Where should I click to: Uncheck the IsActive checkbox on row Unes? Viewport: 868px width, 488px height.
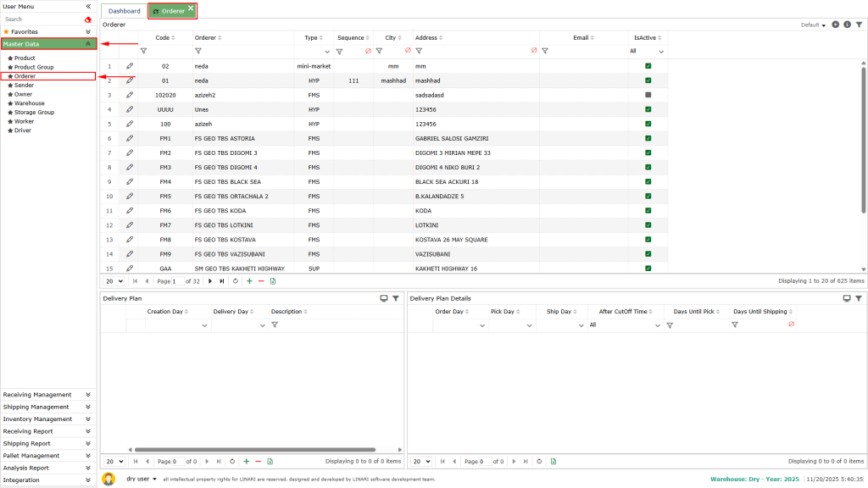tap(648, 109)
